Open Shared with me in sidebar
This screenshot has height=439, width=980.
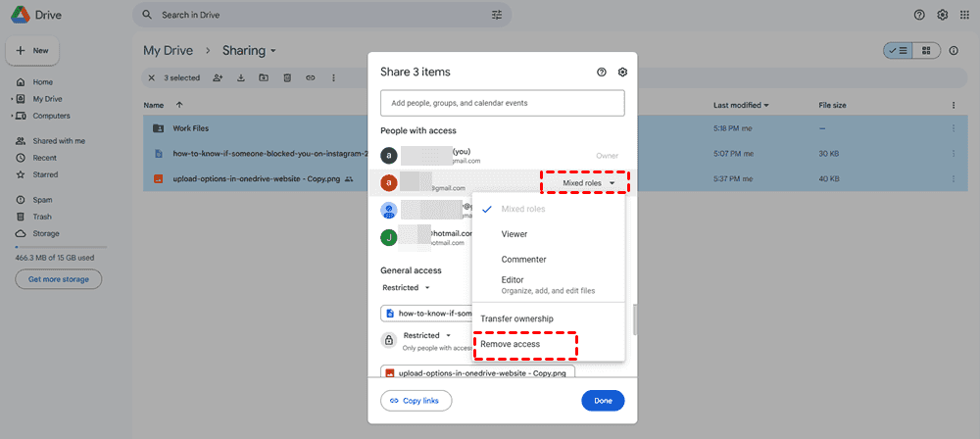point(59,141)
